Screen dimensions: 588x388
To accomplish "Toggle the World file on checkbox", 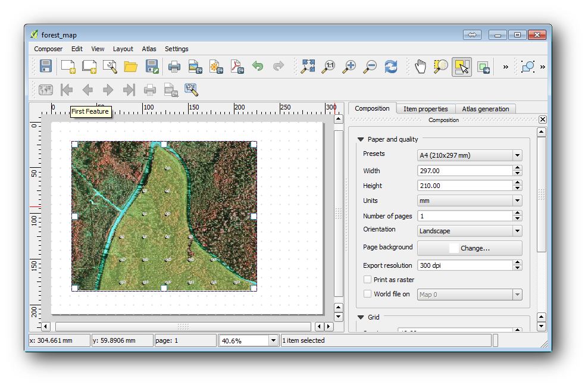I will (x=367, y=294).
